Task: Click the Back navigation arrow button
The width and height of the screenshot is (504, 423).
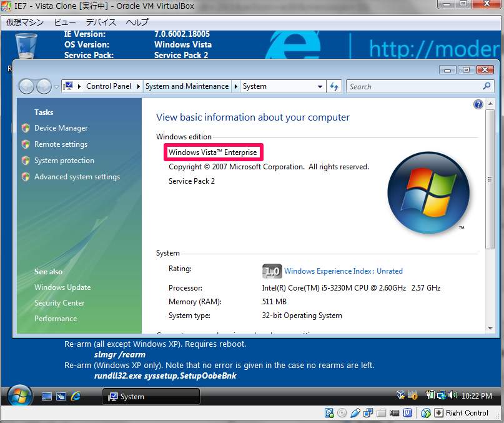Action: [26, 87]
